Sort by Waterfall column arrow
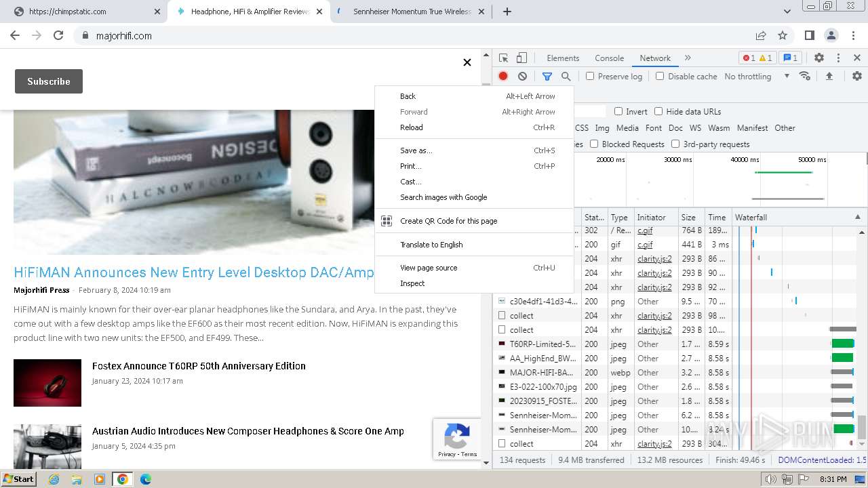 (858, 218)
